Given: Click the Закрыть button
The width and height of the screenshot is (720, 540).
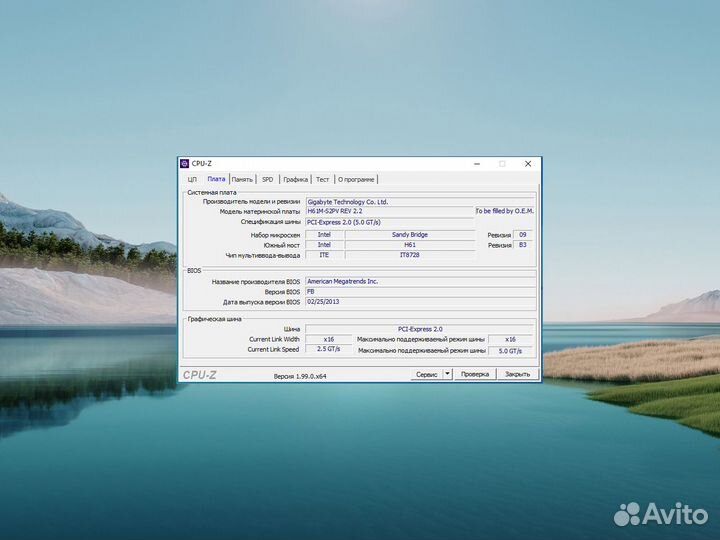Looking at the screenshot, I should 518,374.
